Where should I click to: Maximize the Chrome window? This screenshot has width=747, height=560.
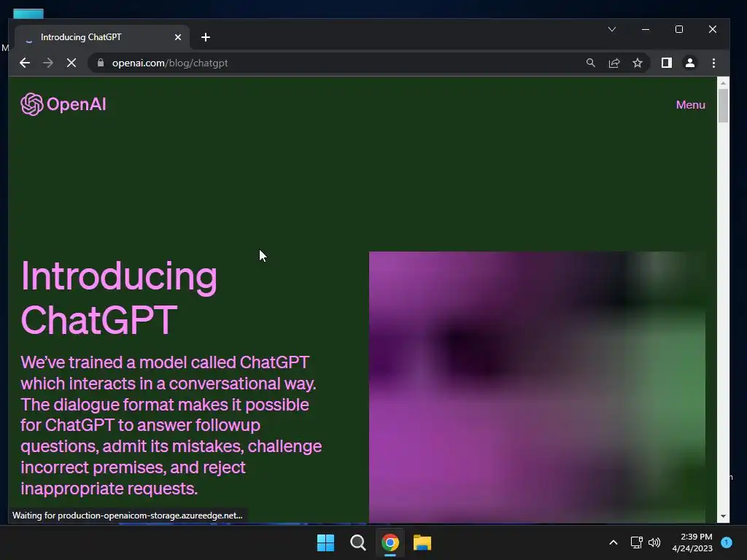(679, 29)
